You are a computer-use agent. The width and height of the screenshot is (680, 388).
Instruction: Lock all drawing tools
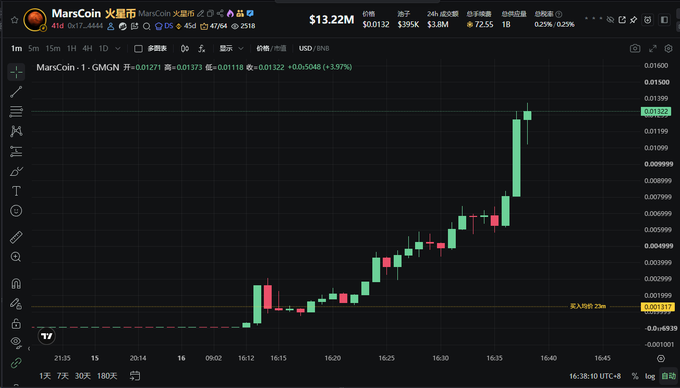click(16, 323)
